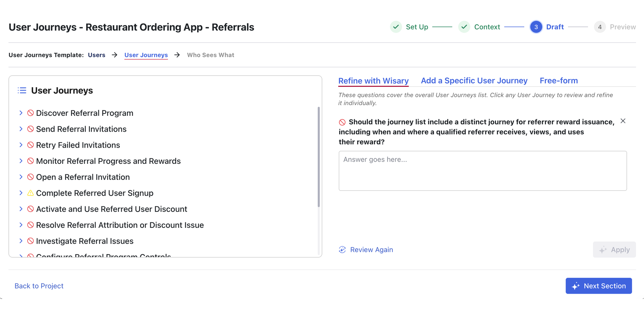Click blocked icon beside Activate and Use Referred User Discount
The width and height of the screenshot is (644, 315).
coord(30,209)
